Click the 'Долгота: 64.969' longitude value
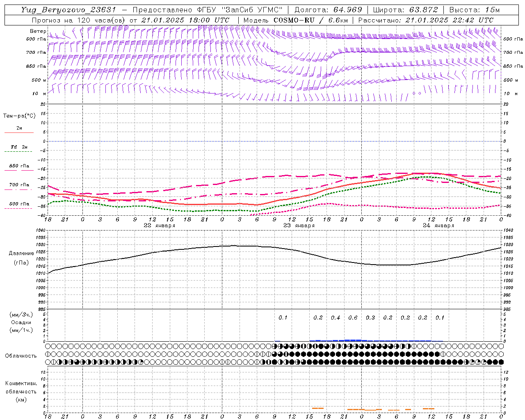The image size is (525, 420). pos(329,10)
